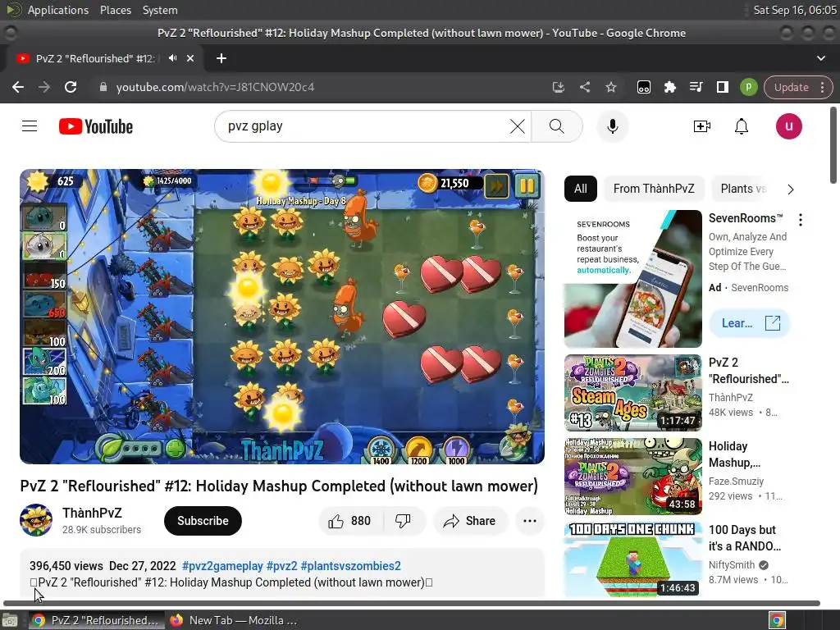Open the account avatar menu
The image size is (840, 630).
click(788, 126)
